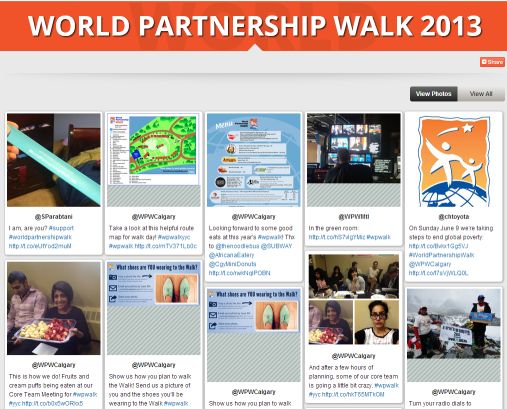Open the t.co link in the green room post
The height and width of the screenshot is (409, 507).
(336, 237)
